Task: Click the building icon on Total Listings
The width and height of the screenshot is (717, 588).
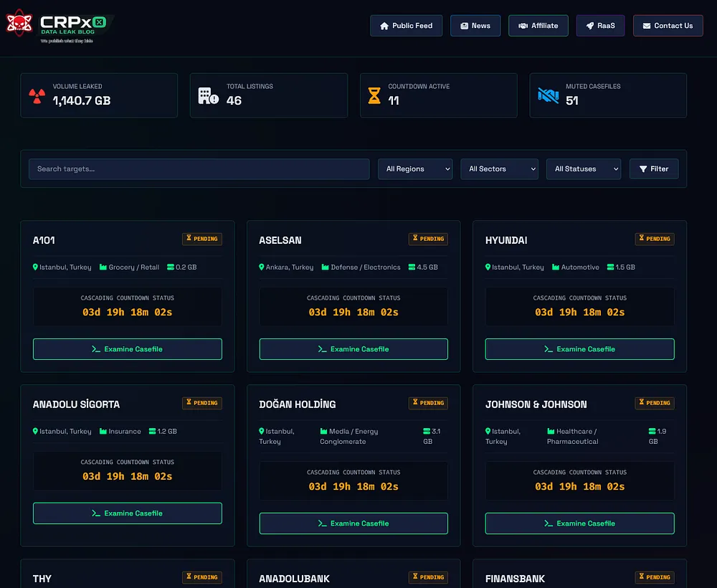Action: (x=208, y=95)
